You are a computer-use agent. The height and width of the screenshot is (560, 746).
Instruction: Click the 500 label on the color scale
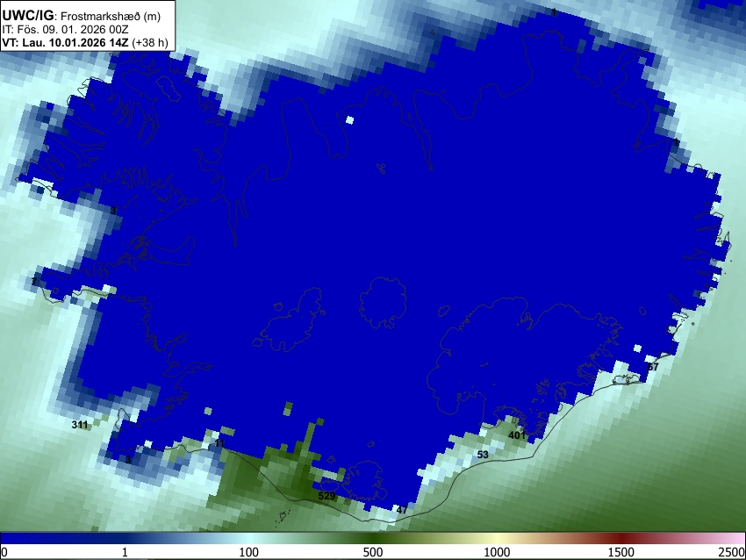[373, 552]
